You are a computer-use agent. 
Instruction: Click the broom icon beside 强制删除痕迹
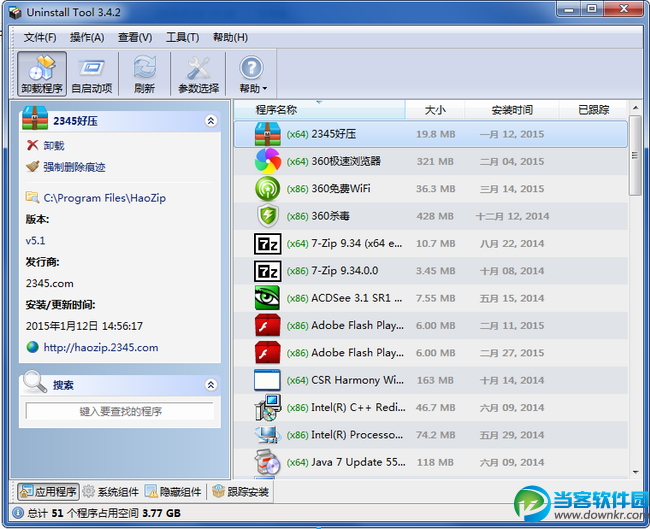(x=32, y=166)
